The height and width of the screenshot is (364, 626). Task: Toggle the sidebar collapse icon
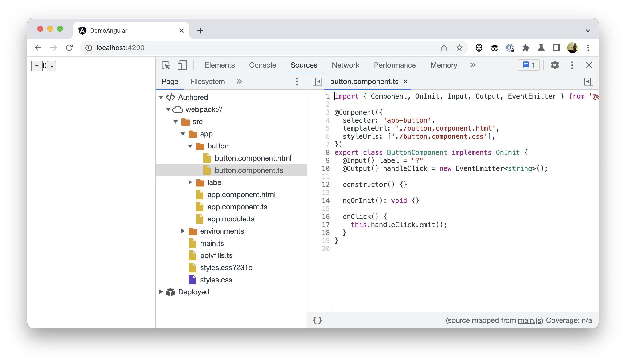[317, 82]
